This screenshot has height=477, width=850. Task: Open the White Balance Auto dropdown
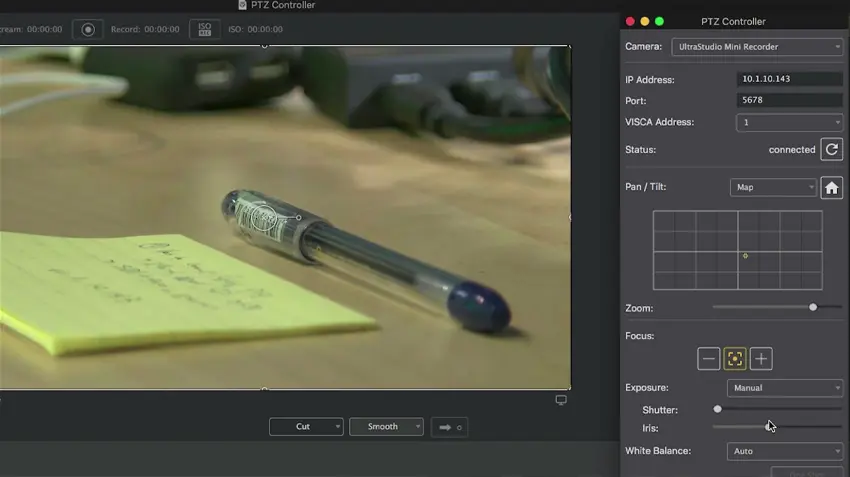coord(785,452)
